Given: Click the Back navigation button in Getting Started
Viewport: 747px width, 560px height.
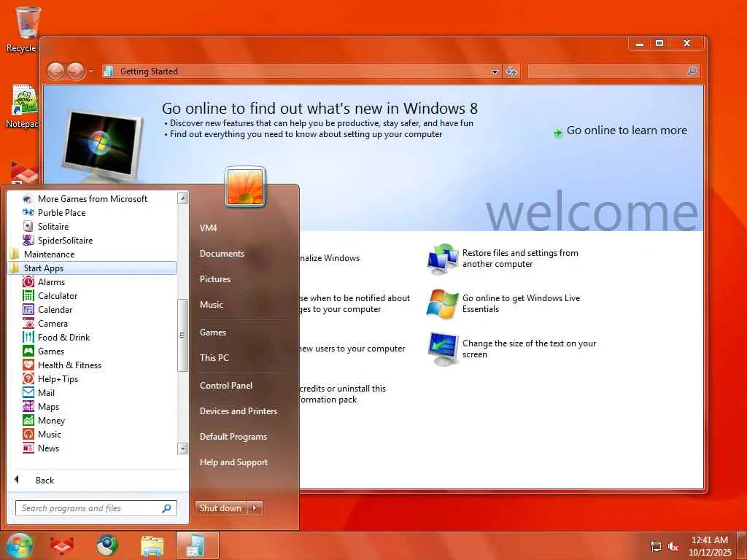Looking at the screenshot, I should click(x=55, y=71).
